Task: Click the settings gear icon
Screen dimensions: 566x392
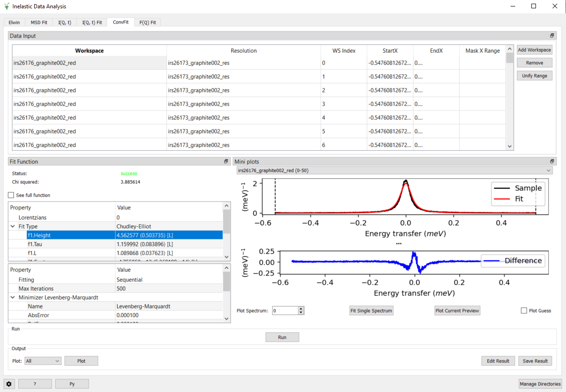Action: tap(9, 384)
